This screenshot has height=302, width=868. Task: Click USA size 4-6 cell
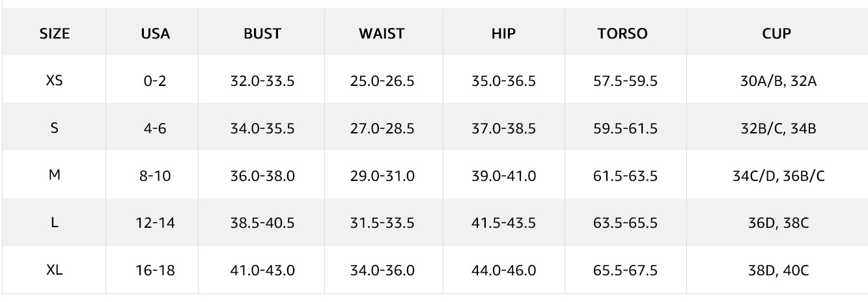[156, 129]
